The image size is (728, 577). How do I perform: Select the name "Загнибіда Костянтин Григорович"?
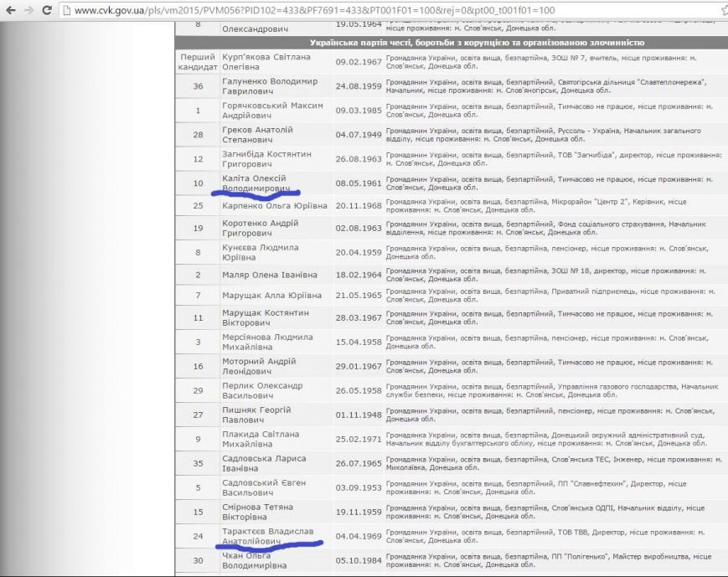[x=266, y=159]
